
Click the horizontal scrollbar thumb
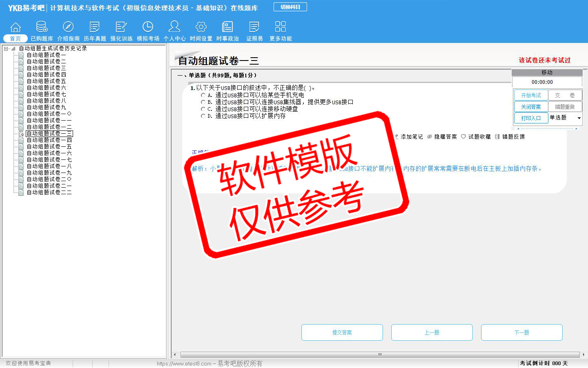[380, 355]
